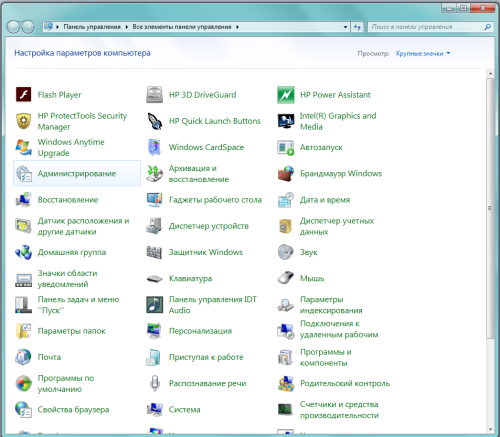500x437 pixels.
Task: Click the Диспетчер учетных данных safe icon
Action: click(x=286, y=226)
